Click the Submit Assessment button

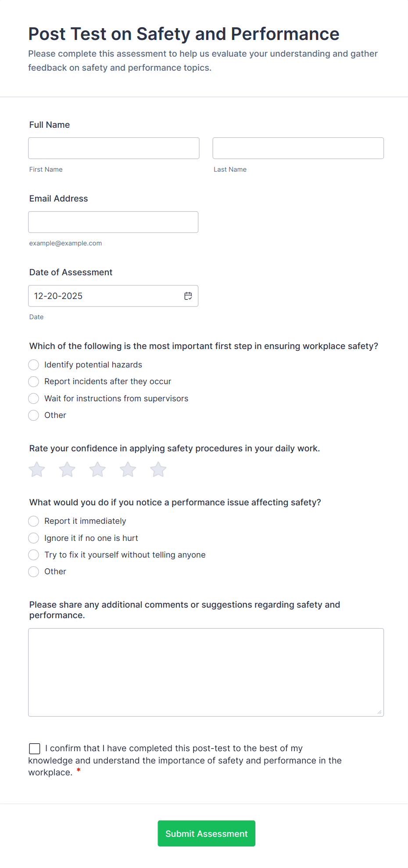[206, 833]
